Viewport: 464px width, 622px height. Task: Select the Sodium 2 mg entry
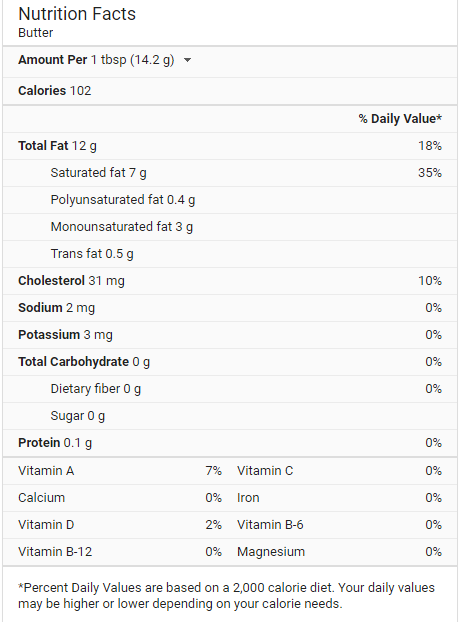(230, 308)
